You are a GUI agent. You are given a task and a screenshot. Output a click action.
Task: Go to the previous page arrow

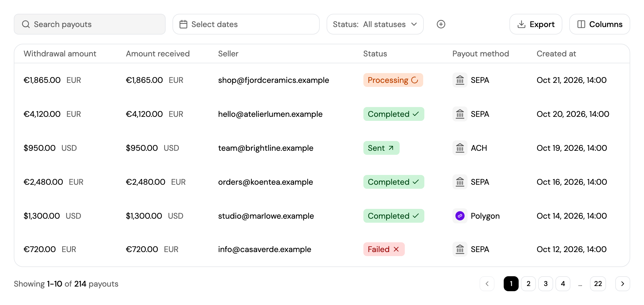[x=487, y=284]
